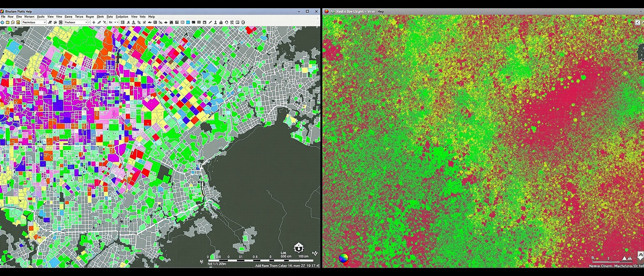Screen dimensions: 644x276
Task: Select the slanted pen tool icon
Action: pos(210,23)
